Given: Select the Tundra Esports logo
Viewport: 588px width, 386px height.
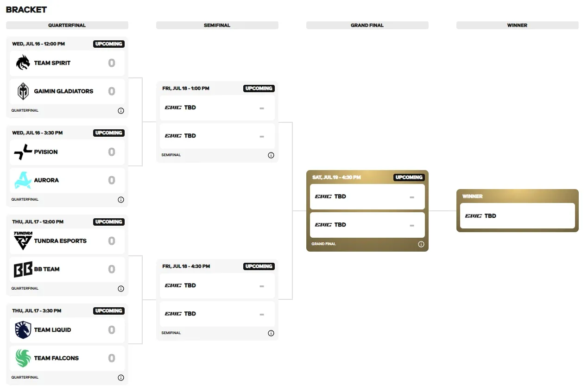Looking at the screenshot, I should click(x=23, y=240).
